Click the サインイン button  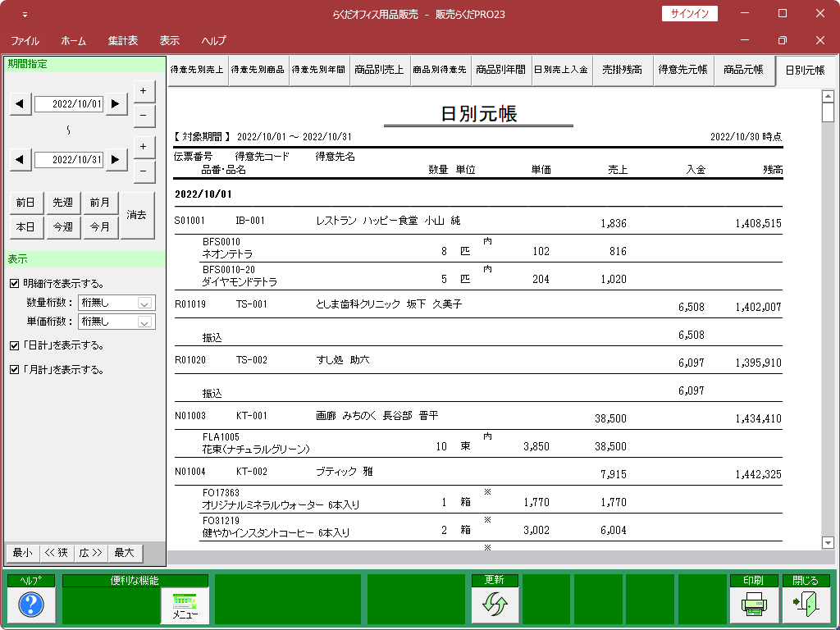689,14
